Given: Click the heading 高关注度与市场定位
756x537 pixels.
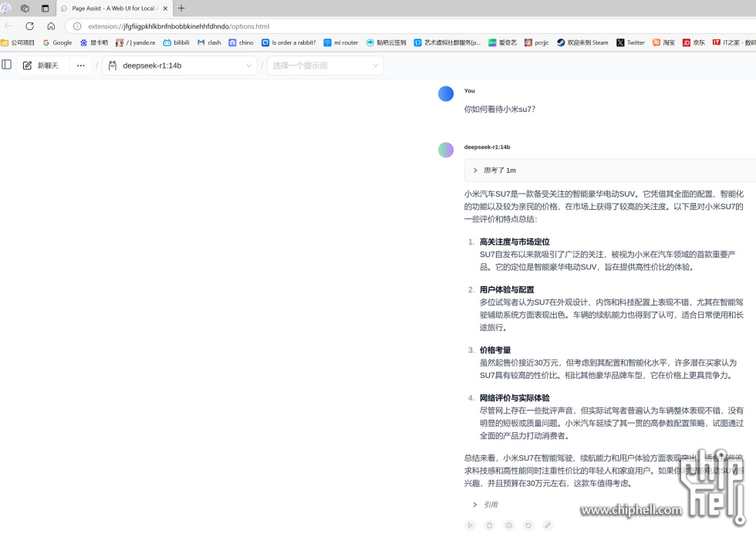Looking at the screenshot, I should tap(515, 242).
